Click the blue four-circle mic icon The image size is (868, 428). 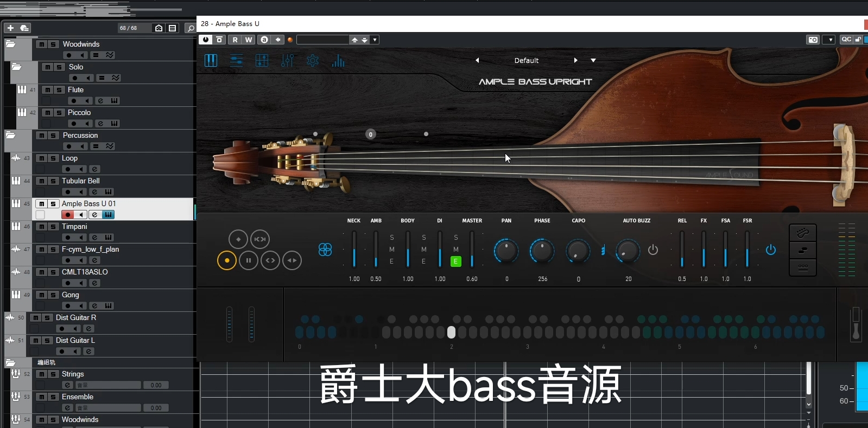[x=325, y=250]
